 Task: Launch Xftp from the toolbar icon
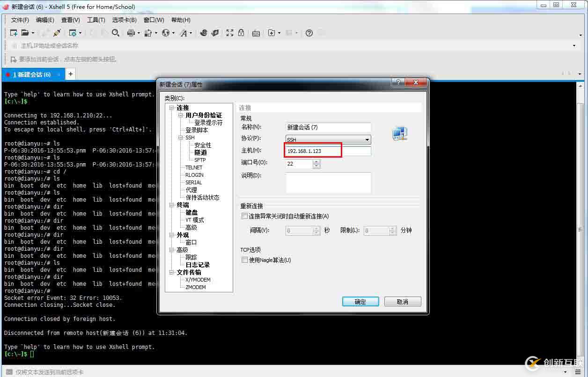[204, 33]
